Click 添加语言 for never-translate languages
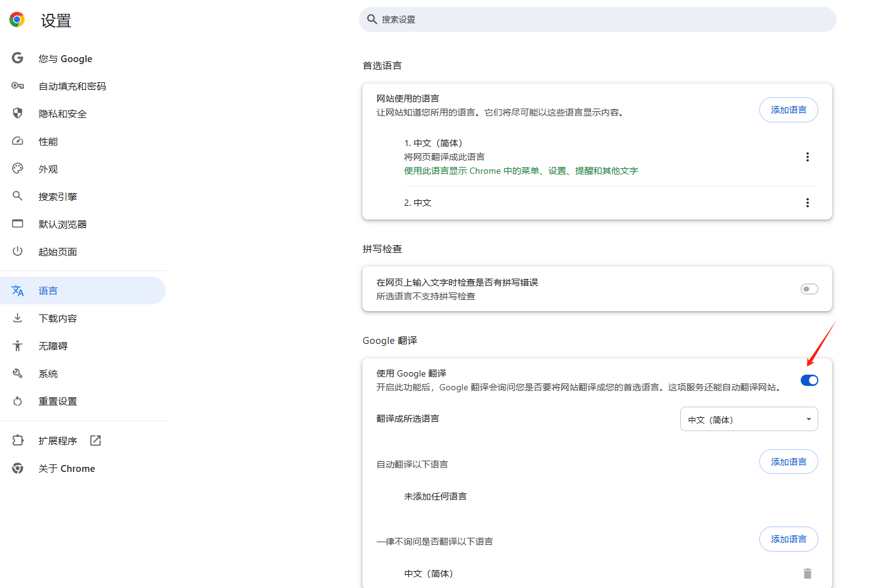Viewport: 878px width, 588px height. 789,539
